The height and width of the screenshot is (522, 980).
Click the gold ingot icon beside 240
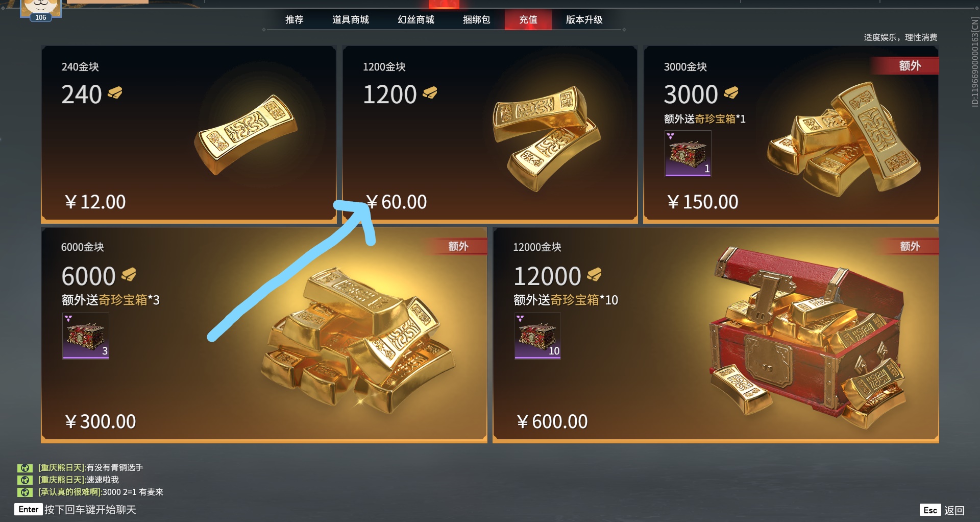pos(115,93)
